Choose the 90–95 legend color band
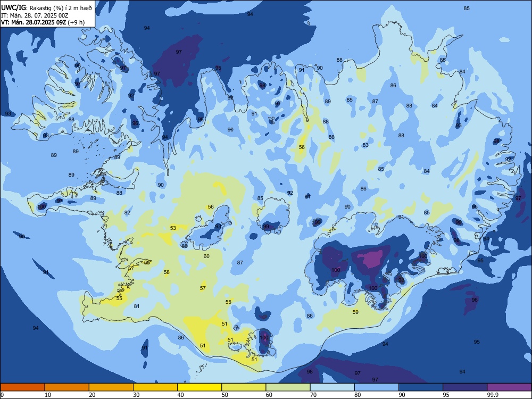The image size is (532, 399). tap(421, 387)
